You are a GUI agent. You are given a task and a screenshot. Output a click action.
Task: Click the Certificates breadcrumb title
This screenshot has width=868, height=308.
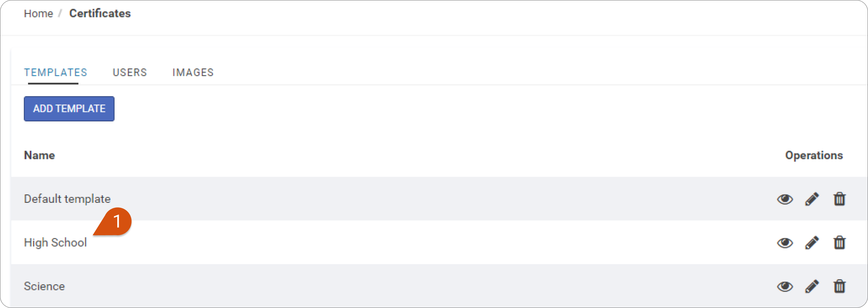[x=100, y=14]
